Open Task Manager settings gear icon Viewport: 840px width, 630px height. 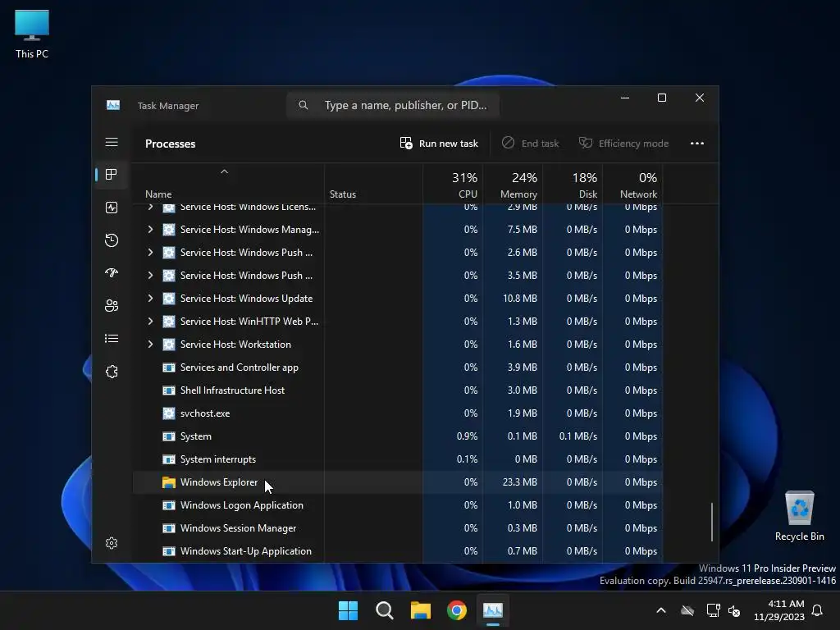[x=112, y=543]
